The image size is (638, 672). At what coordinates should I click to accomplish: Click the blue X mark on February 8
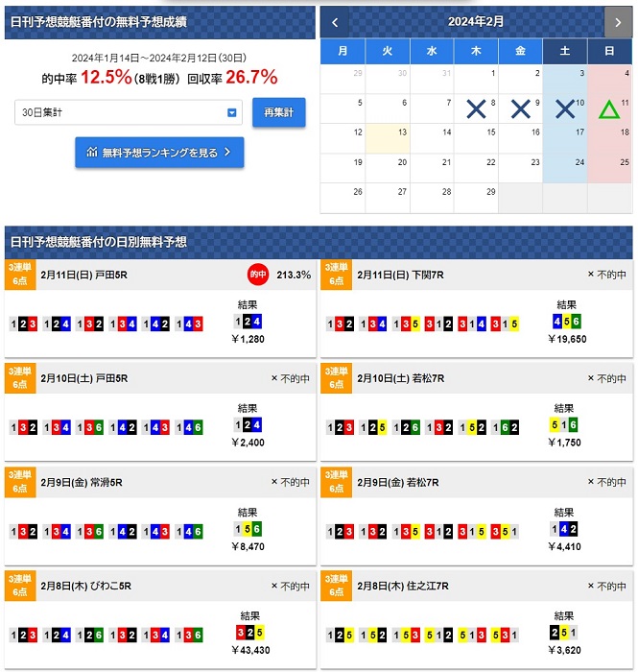(x=476, y=109)
